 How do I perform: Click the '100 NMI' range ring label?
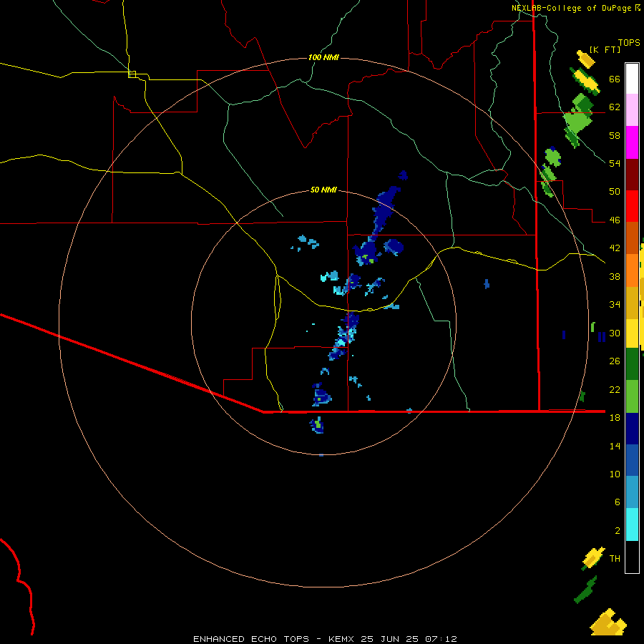coord(323,57)
